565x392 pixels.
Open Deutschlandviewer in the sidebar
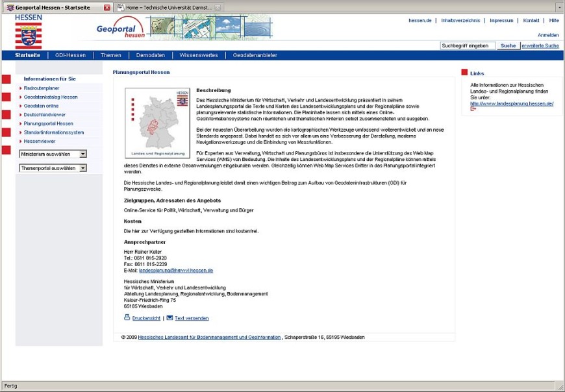point(45,115)
